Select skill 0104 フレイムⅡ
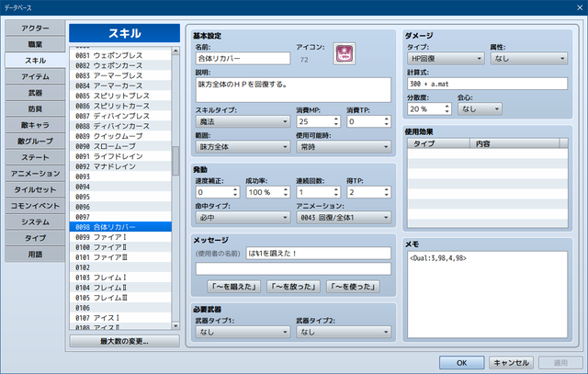Image resolution: width=588 pixels, height=374 pixels. (120, 288)
